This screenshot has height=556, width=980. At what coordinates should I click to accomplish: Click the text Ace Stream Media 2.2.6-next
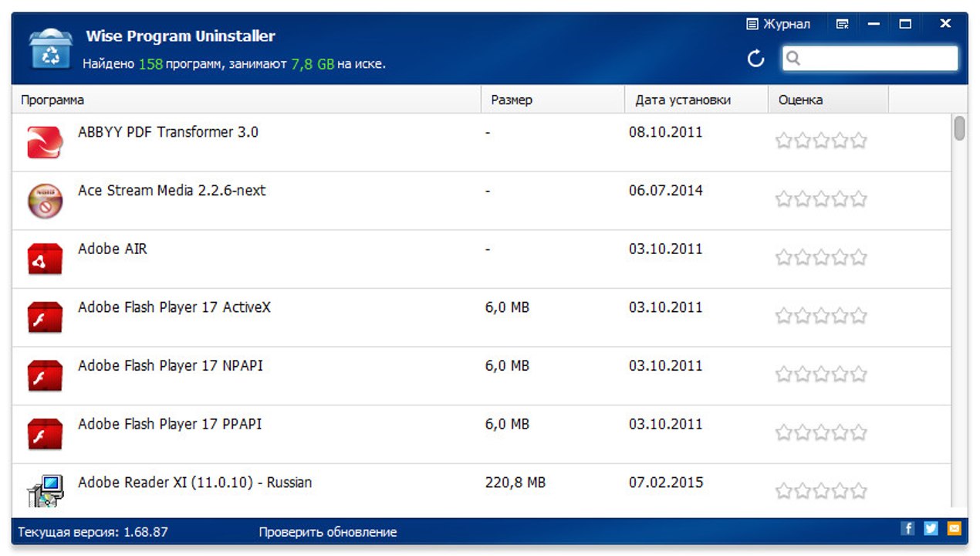172,190
